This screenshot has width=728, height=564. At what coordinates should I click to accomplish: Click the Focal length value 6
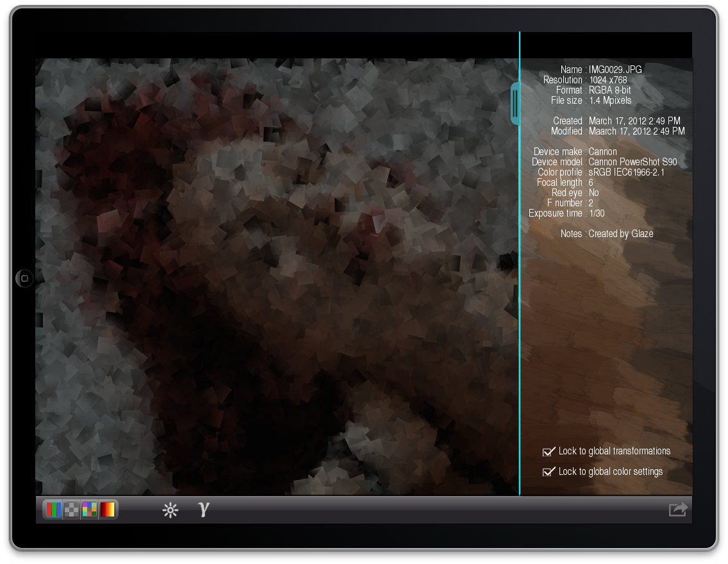pyautogui.click(x=591, y=183)
